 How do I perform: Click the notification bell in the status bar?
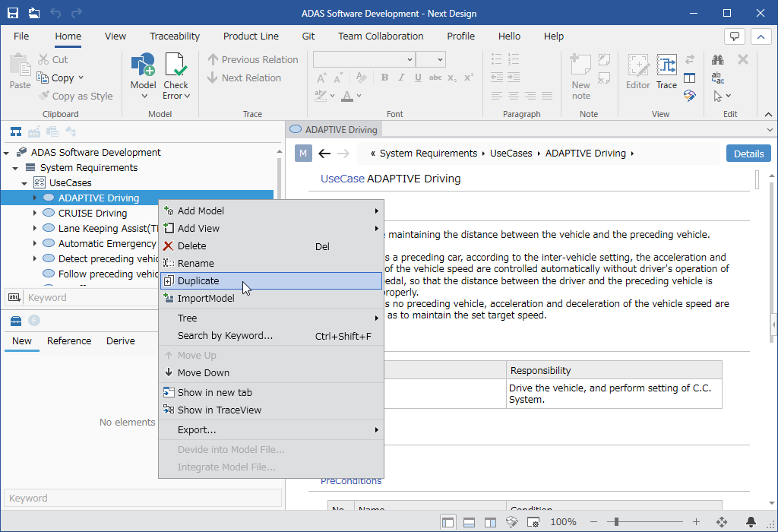pyautogui.click(x=751, y=521)
